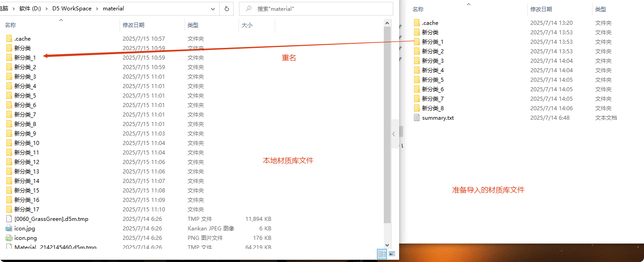Select 新分类_8 folder icon in right window

[417, 108]
